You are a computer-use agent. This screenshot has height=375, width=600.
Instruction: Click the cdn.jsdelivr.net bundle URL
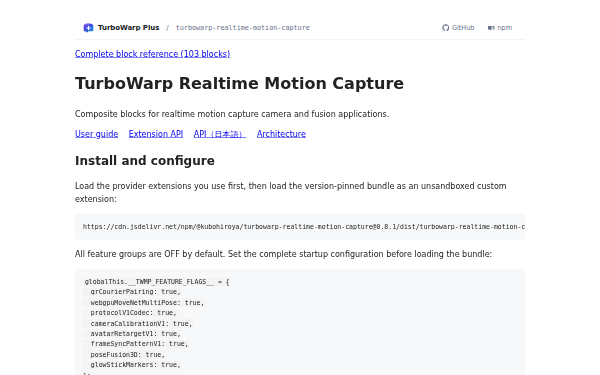coord(303,227)
